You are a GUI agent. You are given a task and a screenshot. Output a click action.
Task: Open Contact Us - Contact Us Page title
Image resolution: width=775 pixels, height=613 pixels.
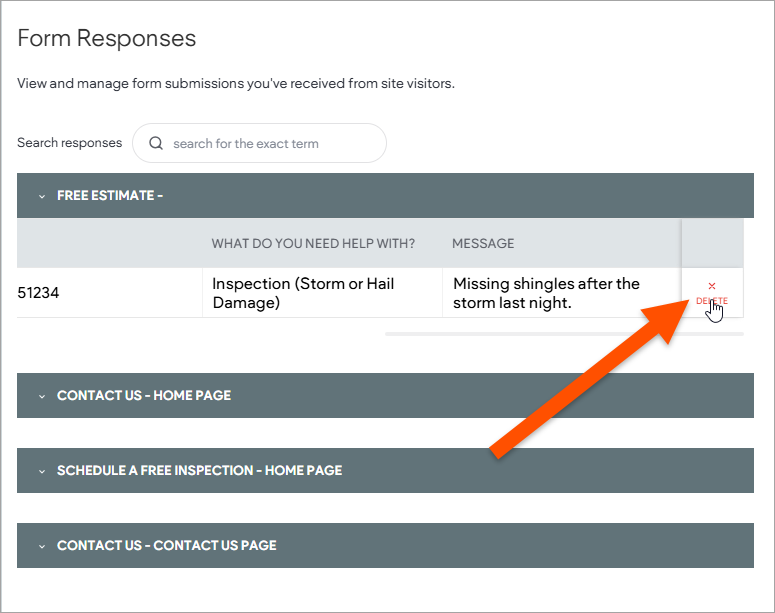pyautogui.click(x=166, y=546)
